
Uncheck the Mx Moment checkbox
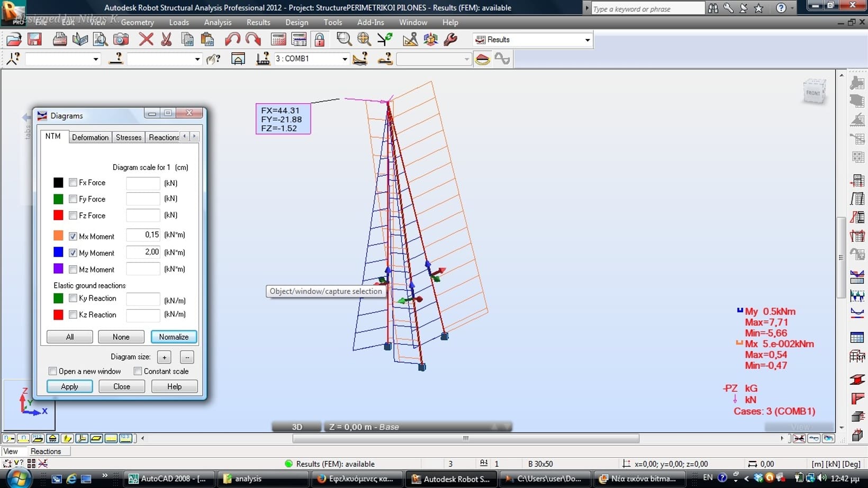(x=73, y=237)
